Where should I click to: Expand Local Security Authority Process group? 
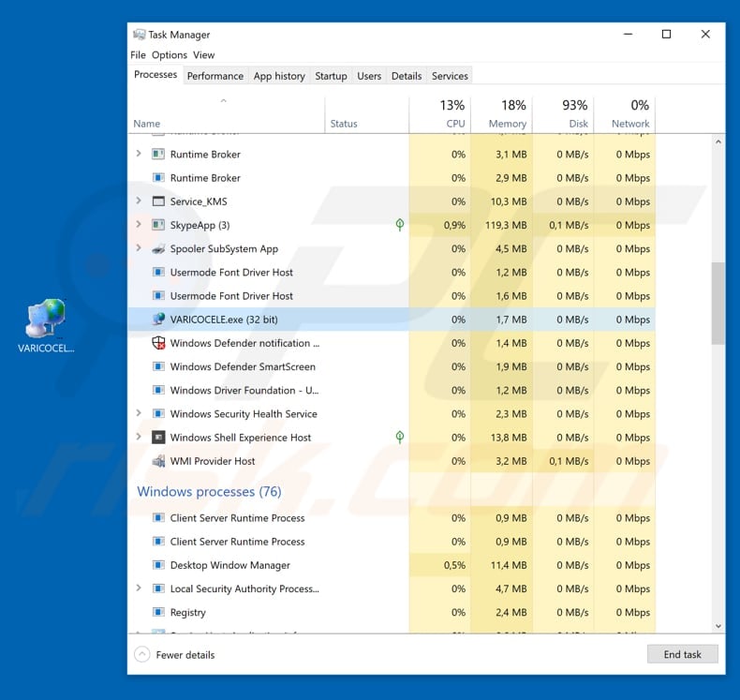tap(139, 588)
